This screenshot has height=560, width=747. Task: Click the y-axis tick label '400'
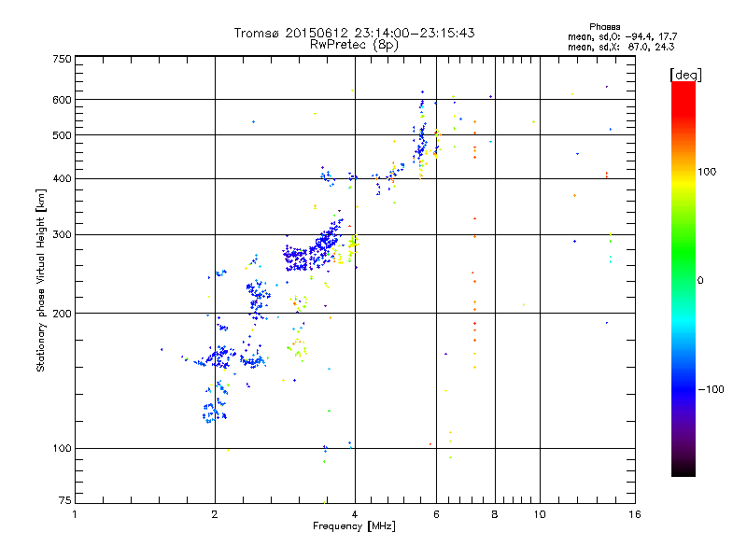point(62,178)
